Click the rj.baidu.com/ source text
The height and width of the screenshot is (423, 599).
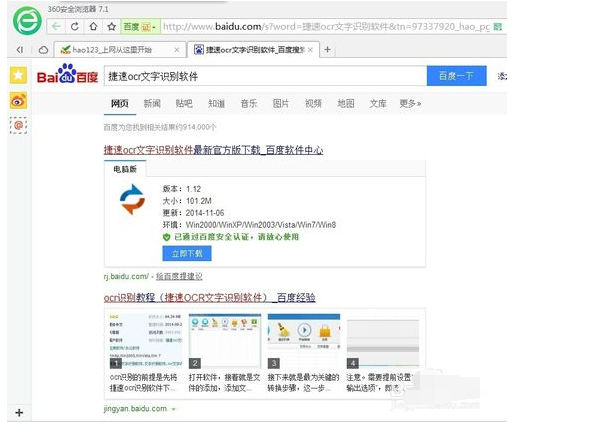126,276
